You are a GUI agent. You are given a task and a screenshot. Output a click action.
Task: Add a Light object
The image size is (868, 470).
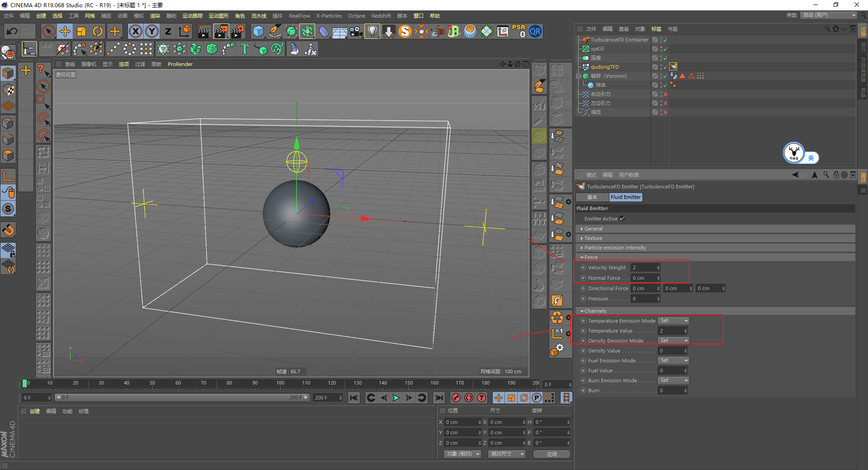372,31
